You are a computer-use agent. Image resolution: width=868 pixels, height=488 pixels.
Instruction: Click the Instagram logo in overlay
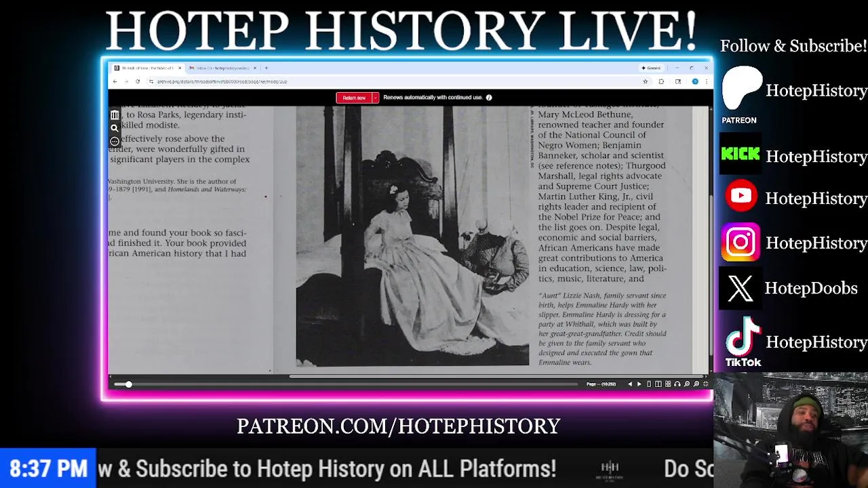click(x=741, y=242)
